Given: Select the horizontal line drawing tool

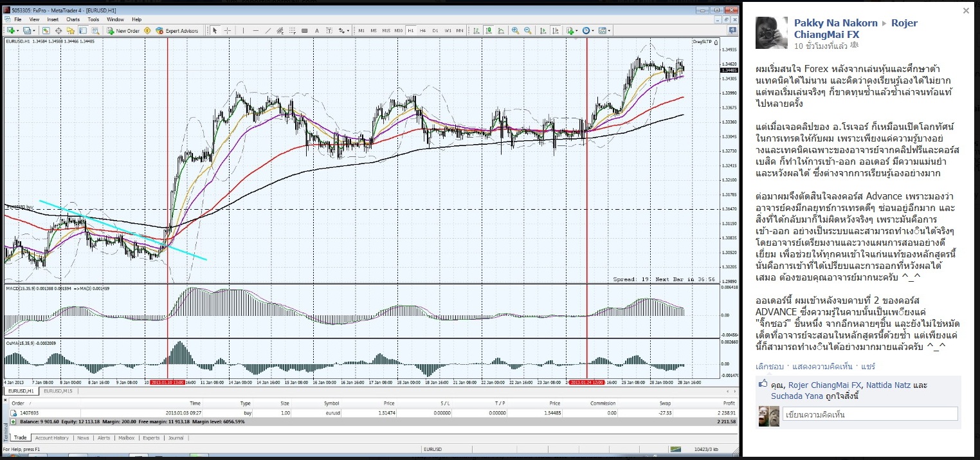Looking at the screenshot, I should click(x=255, y=30).
